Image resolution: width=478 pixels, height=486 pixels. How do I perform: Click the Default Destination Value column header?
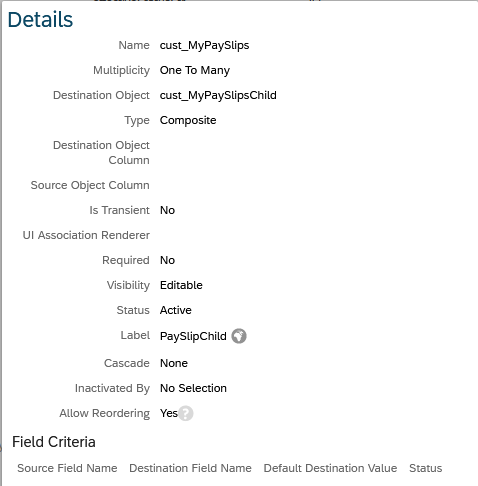pyautogui.click(x=330, y=468)
